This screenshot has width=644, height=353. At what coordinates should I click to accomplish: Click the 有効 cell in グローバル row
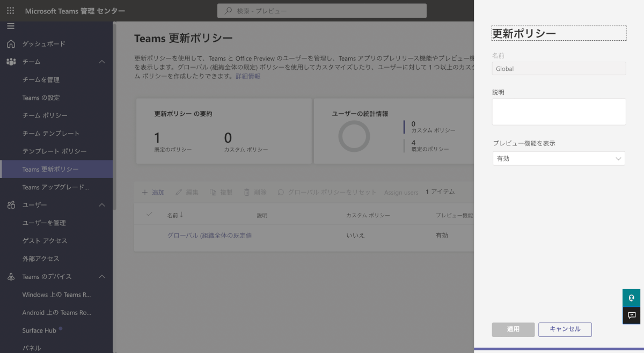tap(442, 236)
